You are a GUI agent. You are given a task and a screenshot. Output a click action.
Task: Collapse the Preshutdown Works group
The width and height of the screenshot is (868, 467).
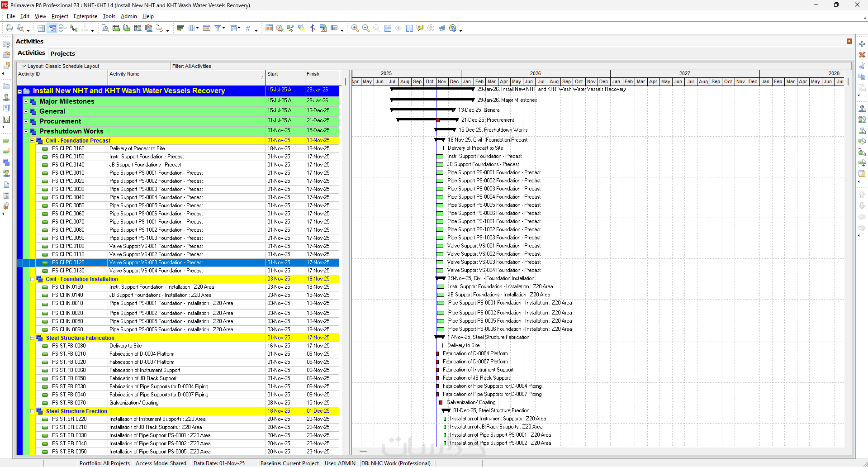(x=26, y=131)
